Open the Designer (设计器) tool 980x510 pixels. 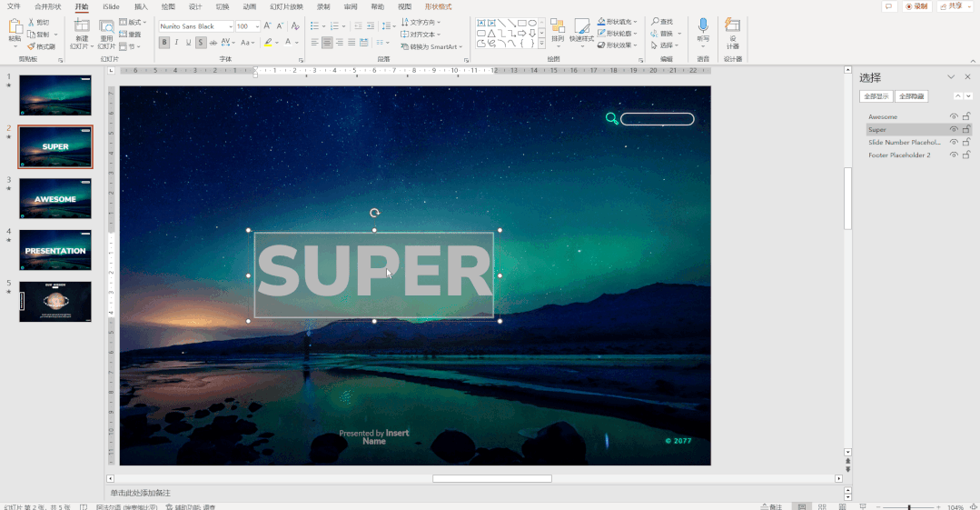[732, 25]
